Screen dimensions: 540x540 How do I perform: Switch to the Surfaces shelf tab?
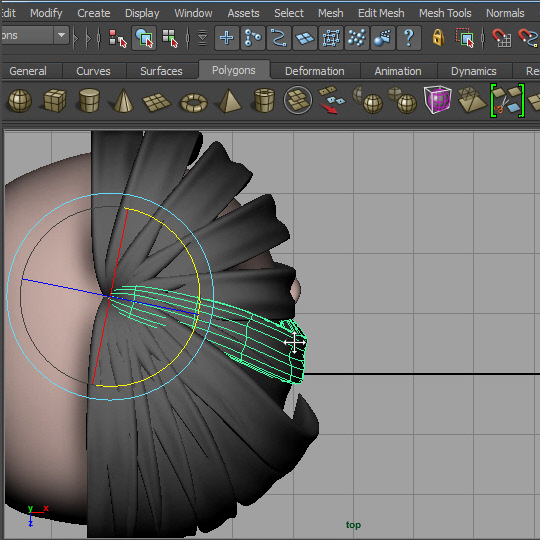[x=161, y=71]
